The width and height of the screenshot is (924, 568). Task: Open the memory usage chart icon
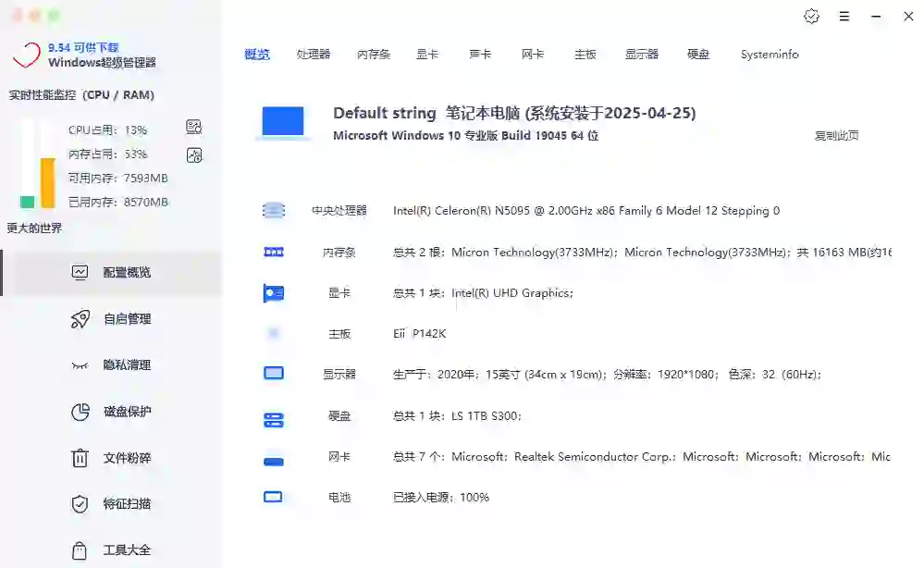click(194, 155)
